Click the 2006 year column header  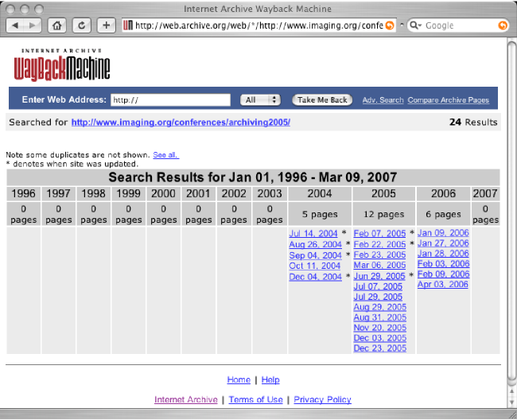[x=443, y=193]
